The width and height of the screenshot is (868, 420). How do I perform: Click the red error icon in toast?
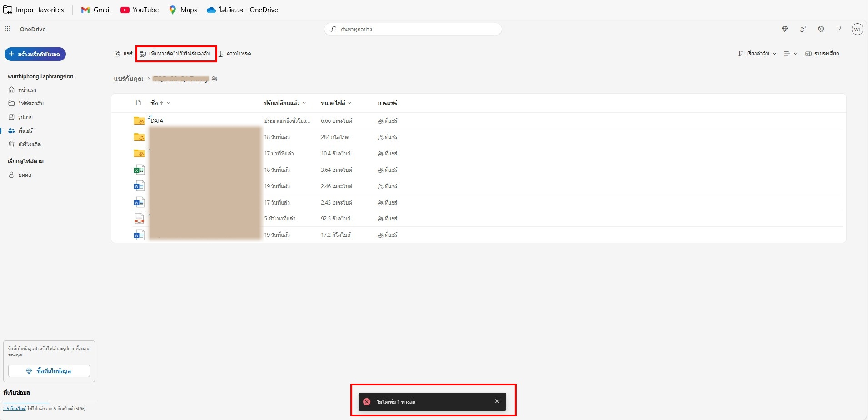tap(367, 402)
